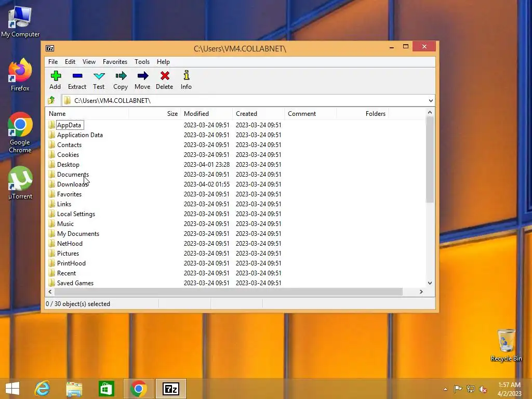Sort by the Size column header
The height and width of the screenshot is (399, 532).
pyautogui.click(x=155, y=114)
